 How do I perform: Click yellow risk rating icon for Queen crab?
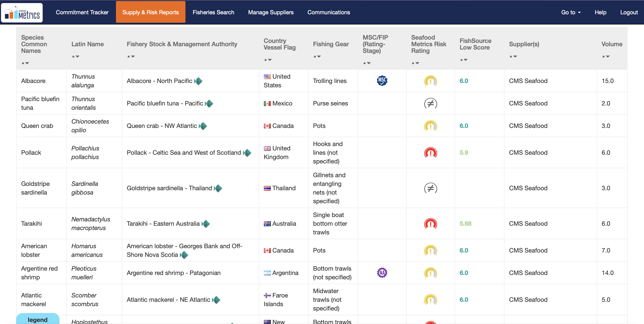click(430, 126)
